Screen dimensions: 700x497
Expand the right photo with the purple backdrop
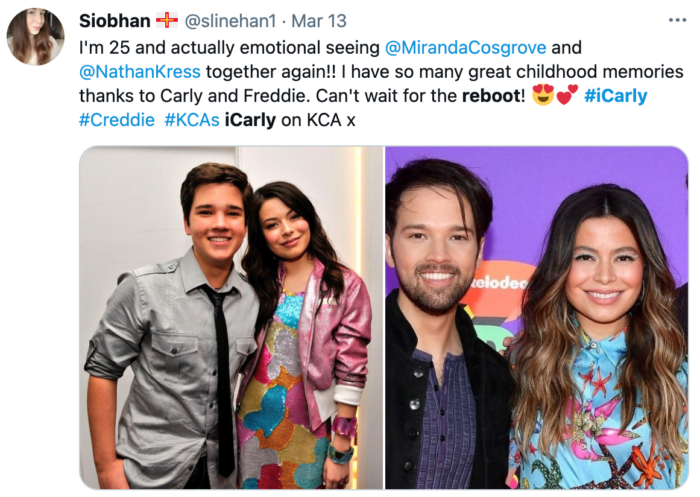tap(537, 317)
